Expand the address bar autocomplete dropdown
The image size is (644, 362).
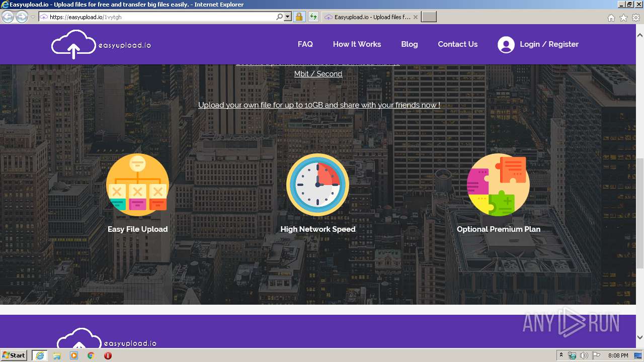tap(288, 17)
